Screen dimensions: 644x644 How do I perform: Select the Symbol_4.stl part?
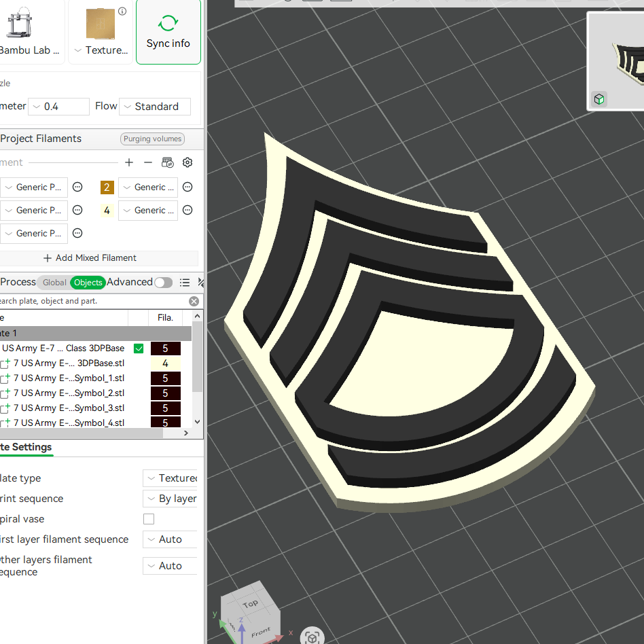coord(69,423)
